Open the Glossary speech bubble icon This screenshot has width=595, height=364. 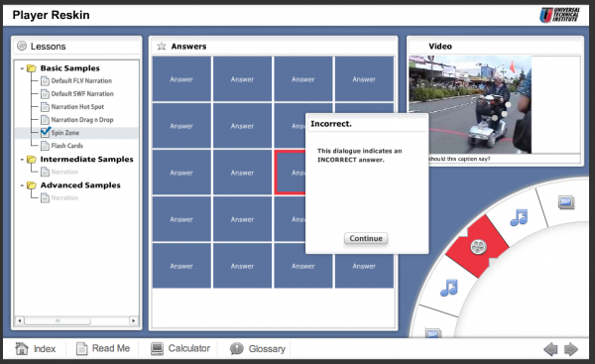point(236,348)
